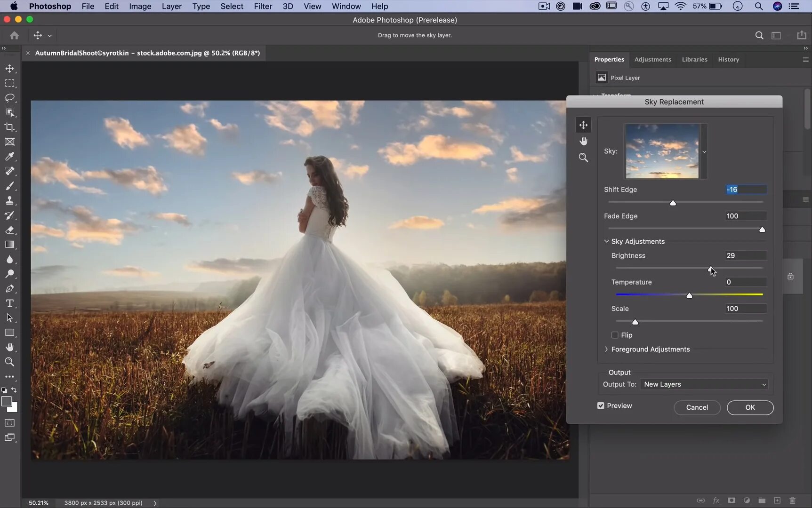The height and width of the screenshot is (508, 812).
Task: Select the Lasso tool in toolbar
Action: click(10, 98)
